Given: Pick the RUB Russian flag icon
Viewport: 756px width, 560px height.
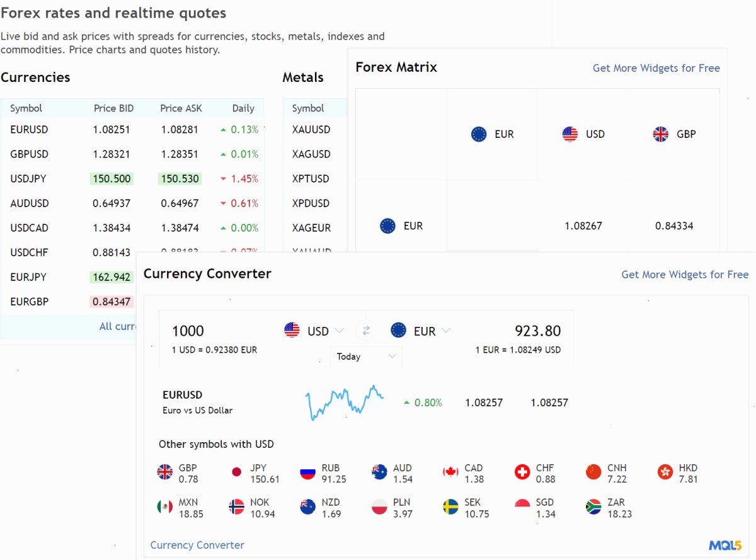Looking at the screenshot, I should (x=307, y=472).
